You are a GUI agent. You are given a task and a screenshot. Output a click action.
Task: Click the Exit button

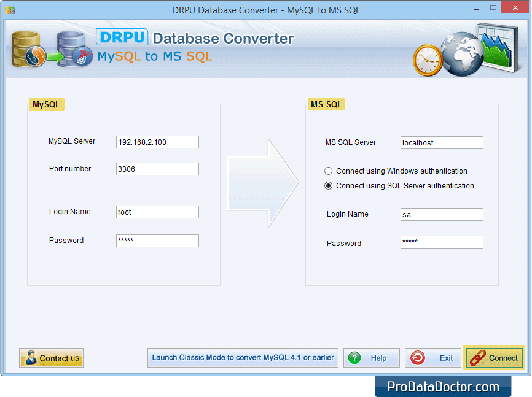[432, 358]
